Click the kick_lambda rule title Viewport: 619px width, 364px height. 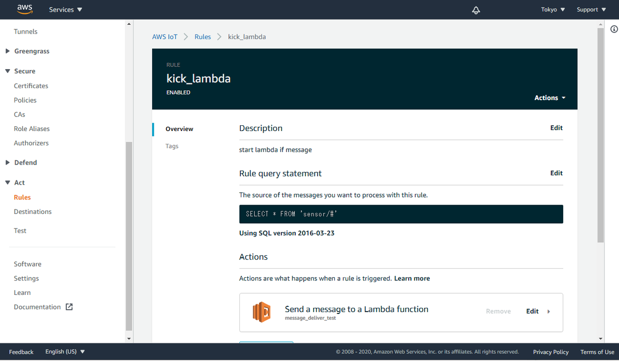pyautogui.click(x=199, y=79)
